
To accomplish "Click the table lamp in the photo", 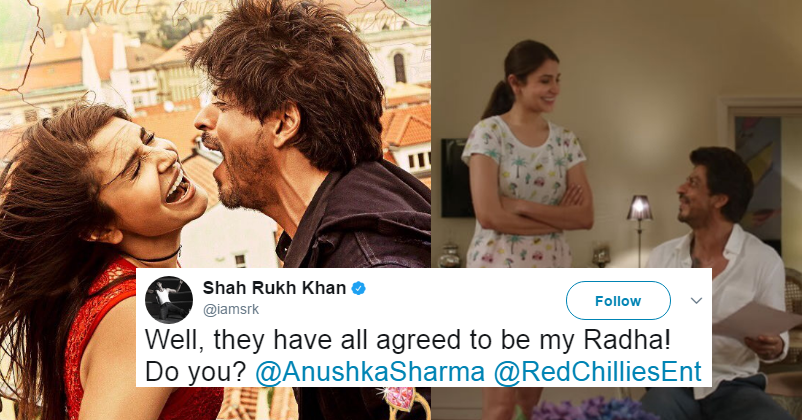I will pyautogui.click(x=639, y=223).
